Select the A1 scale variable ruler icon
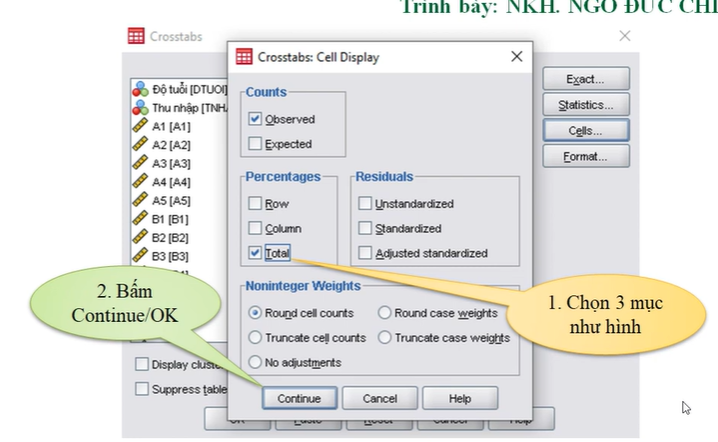The height and width of the screenshot is (442, 718). (x=140, y=126)
